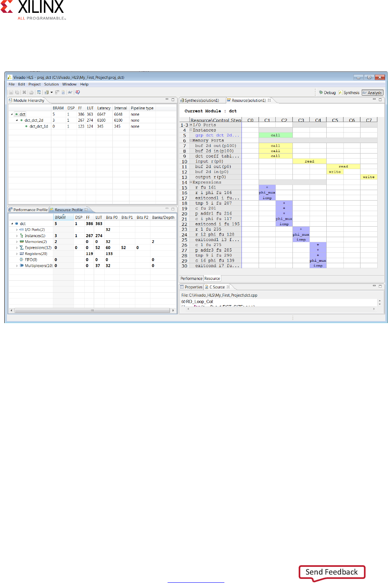The width and height of the screenshot is (392, 587).
Task: Expand Registers(20) in Resource Profile
Action: [17, 254]
